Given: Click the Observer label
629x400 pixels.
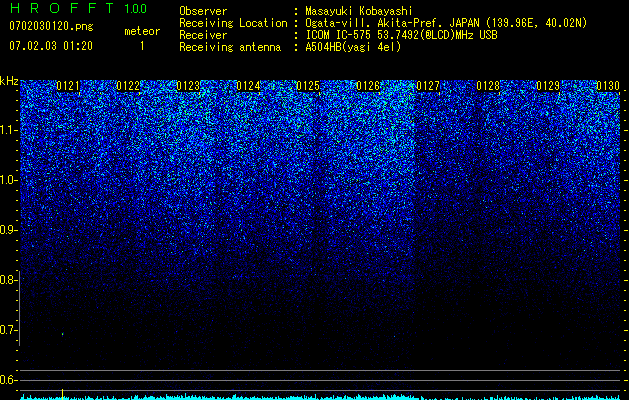Looking at the screenshot, I should click(203, 11).
